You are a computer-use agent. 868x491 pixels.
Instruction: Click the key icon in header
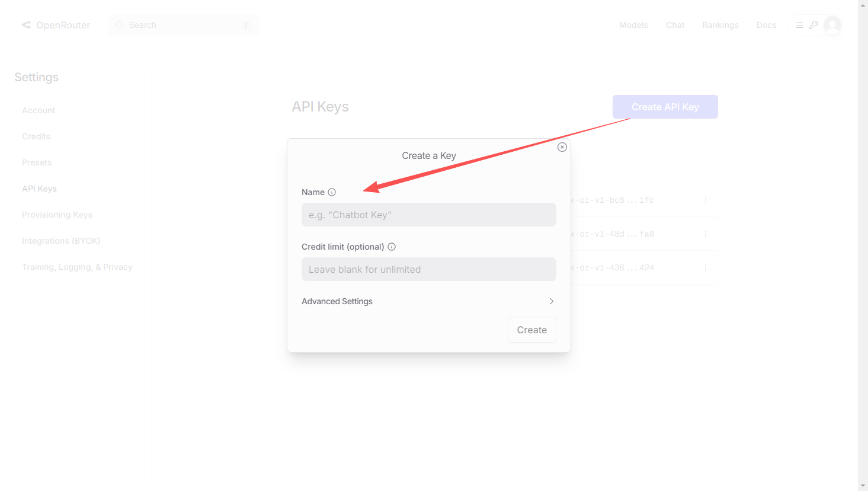(813, 25)
